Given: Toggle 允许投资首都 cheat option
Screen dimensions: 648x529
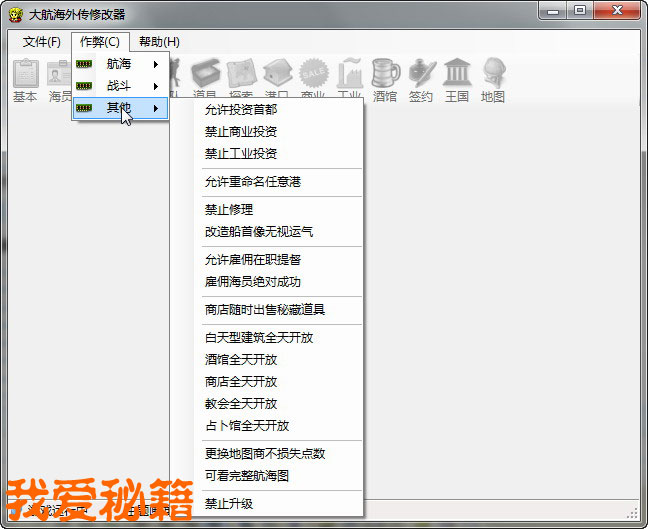Looking at the screenshot, I should point(240,110).
